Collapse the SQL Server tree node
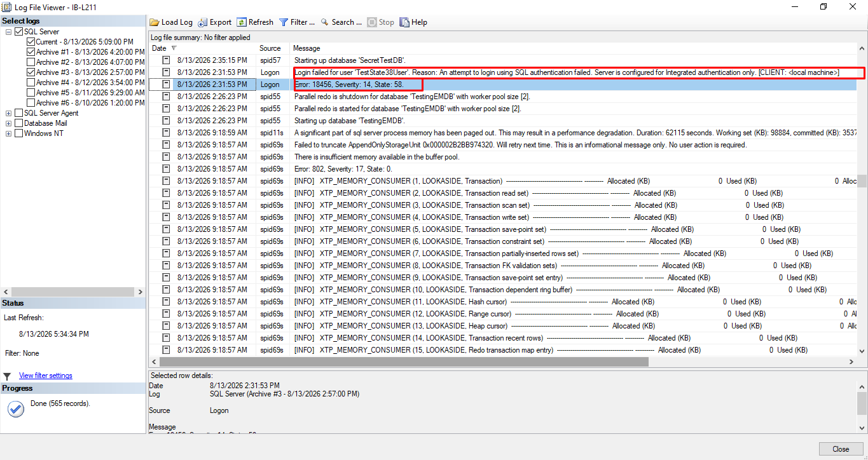The width and height of the screenshot is (868, 460). tap(8, 32)
